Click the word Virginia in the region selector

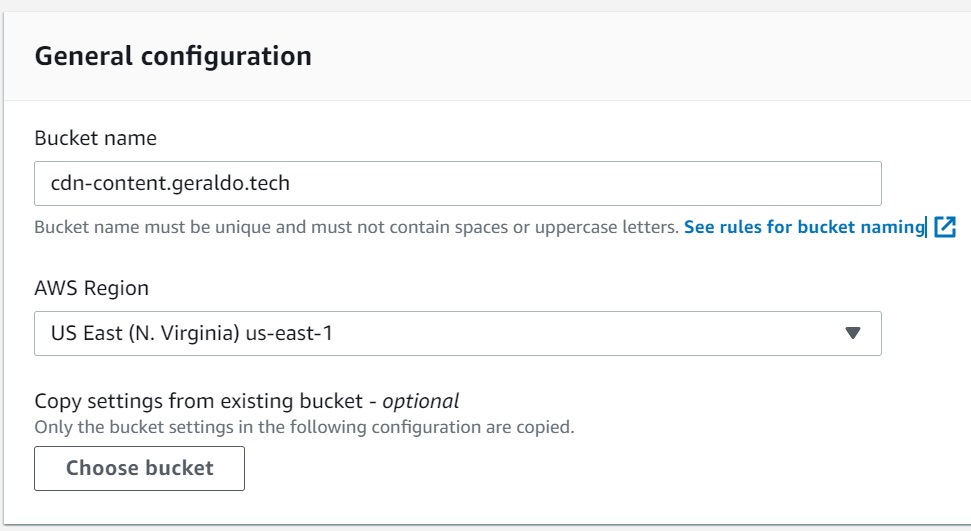pyautogui.click(x=201, y=333)
